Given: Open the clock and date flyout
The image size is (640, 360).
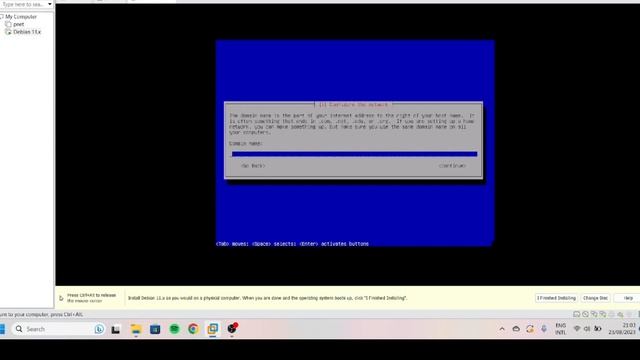Looking at the screenshot, I should click(x=623, y=329).
